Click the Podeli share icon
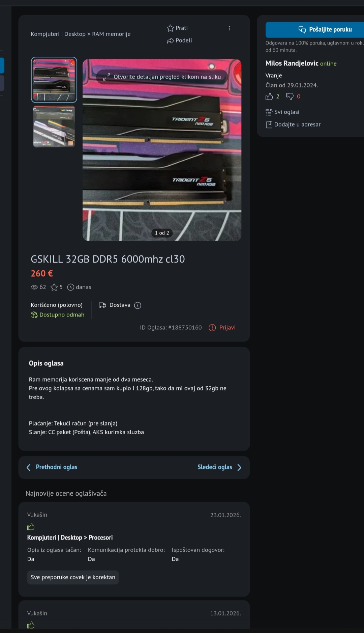The width and height of the screenshot is (364, 633). click(170, 41)
